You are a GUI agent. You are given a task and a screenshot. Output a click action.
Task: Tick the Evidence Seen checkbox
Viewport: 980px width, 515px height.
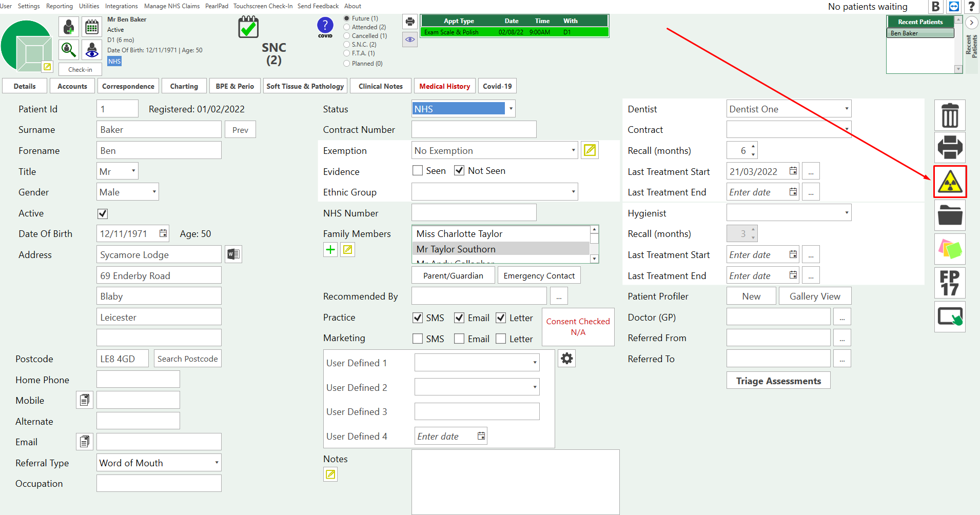coord(418,171)
